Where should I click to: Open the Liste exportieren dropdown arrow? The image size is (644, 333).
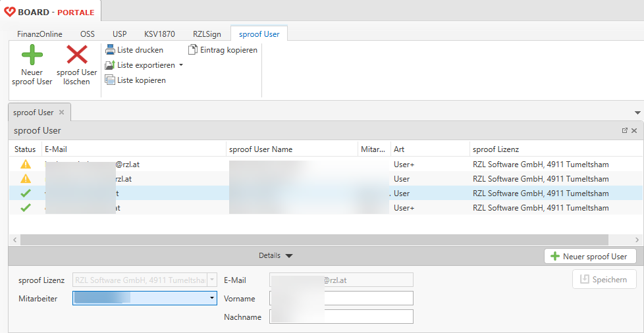[x=181, y=65]
